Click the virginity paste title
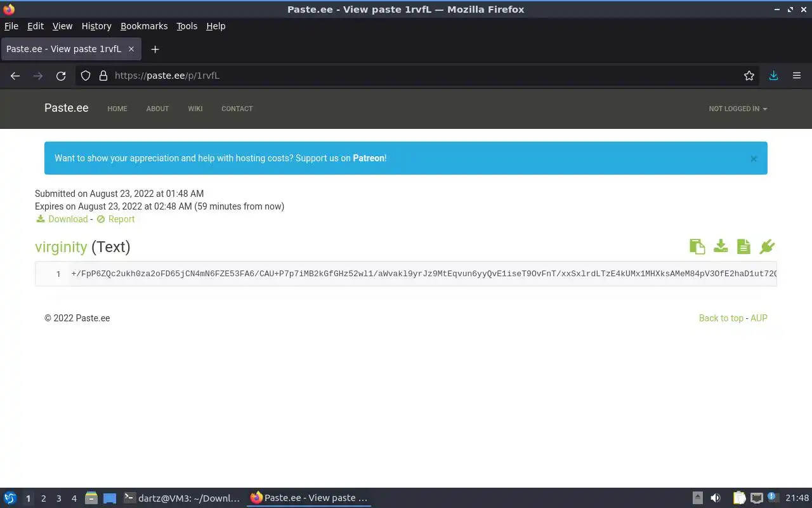Image resolution: width=812 pixels, height=508 pixels. 61,247
